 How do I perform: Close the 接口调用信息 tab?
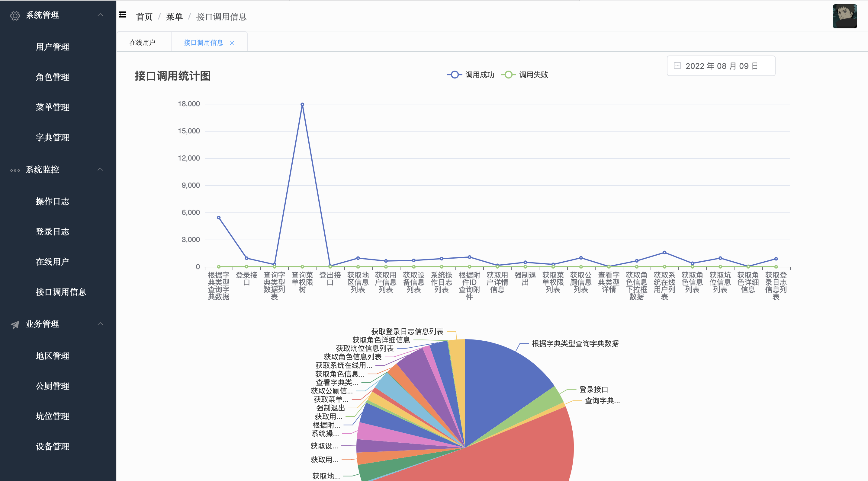tap(232, 43)
